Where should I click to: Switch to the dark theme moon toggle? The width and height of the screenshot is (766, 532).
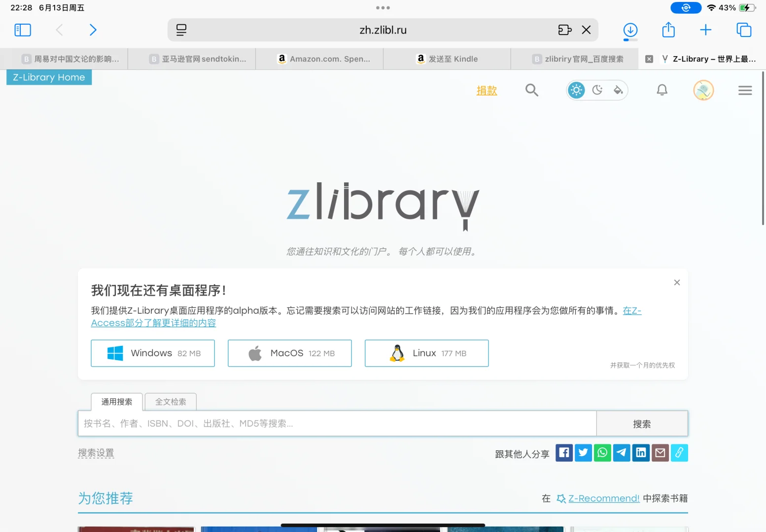(x=597, y=90)
